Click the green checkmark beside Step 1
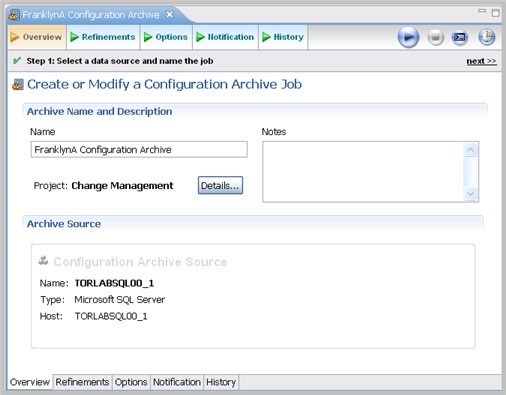Screen dimensions: 506x395 pyautogui.click(x=17, y=61)
